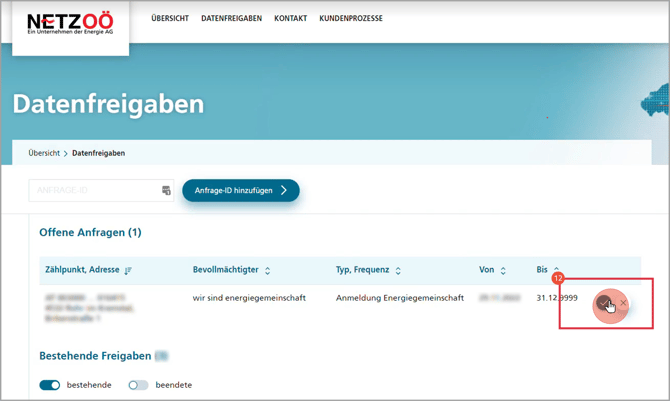Open the Datenfreigaben menu item

click(231, 19)
